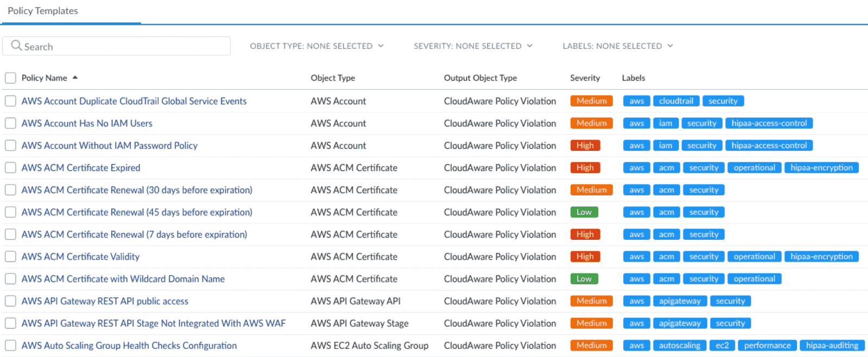The height and width of the screenshot is (357, 868).
Task: Select 'AWS API Gateway Stage' object type cell
Action: pos(359,323)
